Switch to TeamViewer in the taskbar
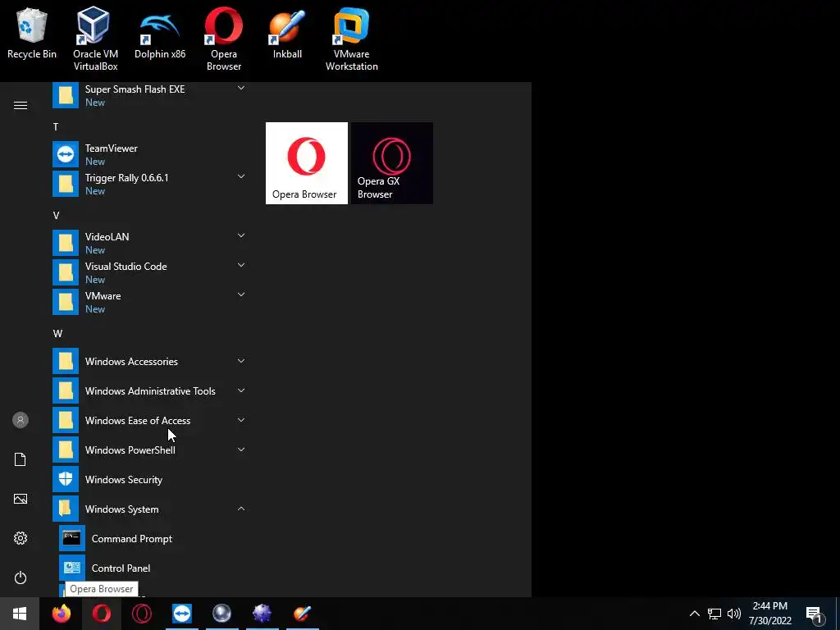This screenshot has width=840, height=630. coord(181,614)
